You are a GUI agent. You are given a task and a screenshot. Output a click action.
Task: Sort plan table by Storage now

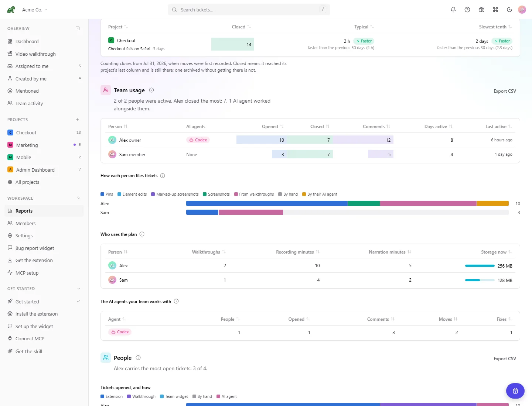[x=497, y=252]
